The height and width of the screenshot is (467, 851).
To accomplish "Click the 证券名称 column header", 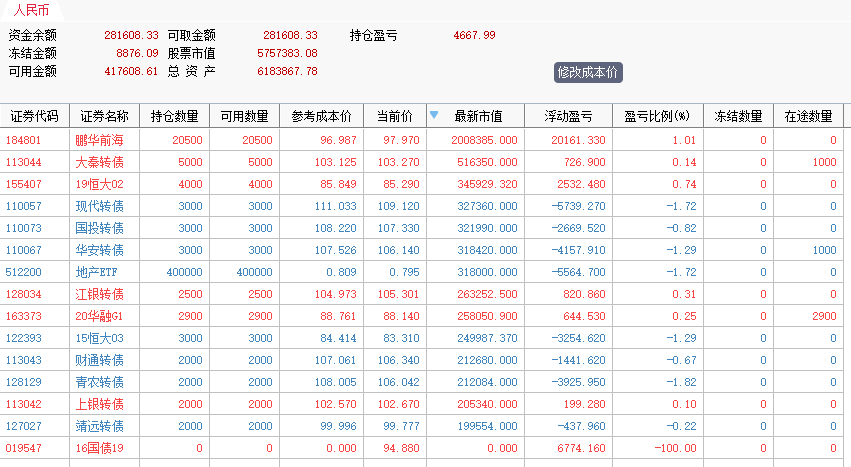I will click(x=104, y=116).
